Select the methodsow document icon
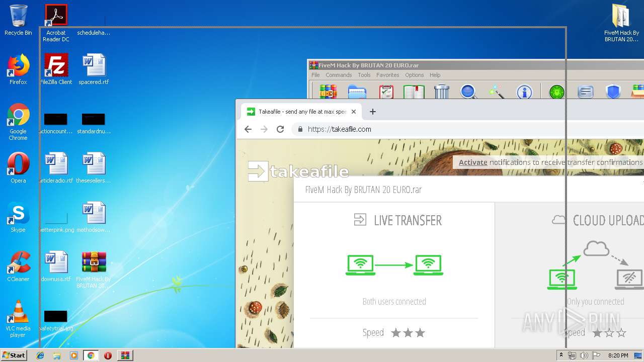Viewport: 644px width, 362px height. click(x=94, y=217)
